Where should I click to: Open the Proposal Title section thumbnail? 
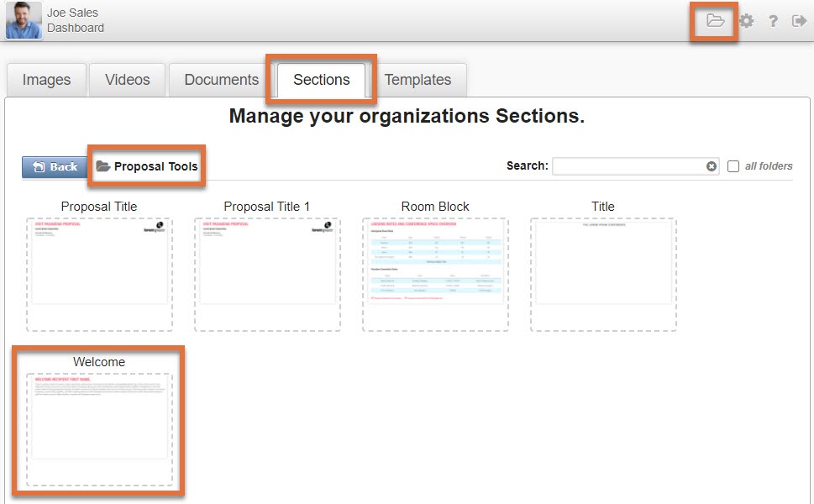(x=99, y=274)
